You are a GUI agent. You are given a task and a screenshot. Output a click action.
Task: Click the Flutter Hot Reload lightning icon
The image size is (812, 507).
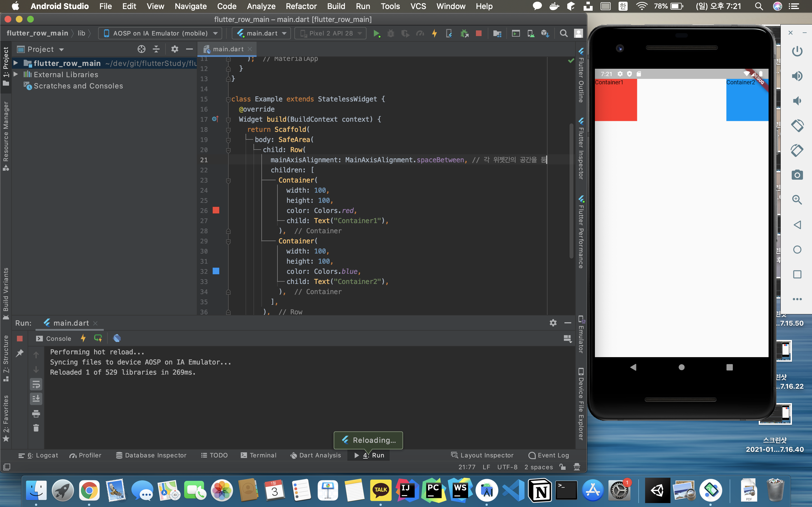(434, 33)
